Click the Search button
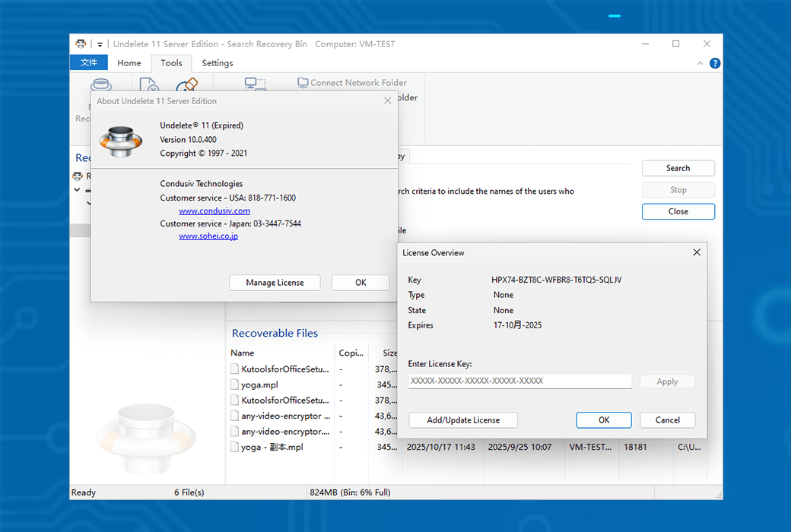This screenshot has width=791, height=532. pyautogui.click(x=678, y=168)
